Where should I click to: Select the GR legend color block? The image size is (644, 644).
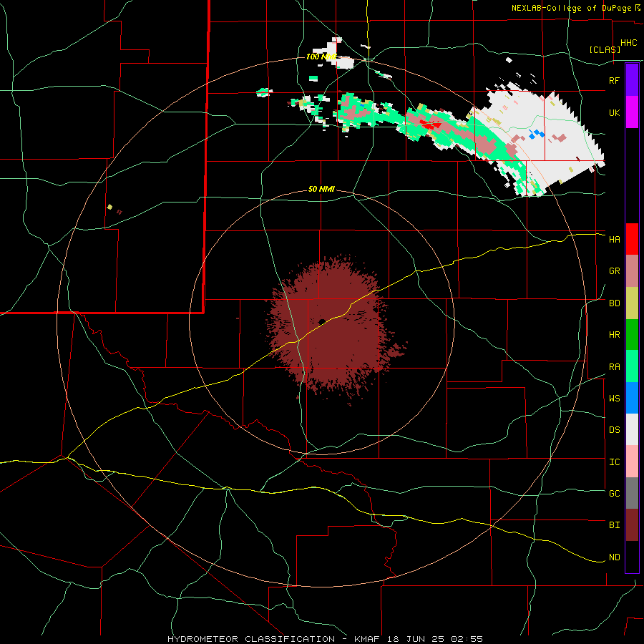point(632,271)
